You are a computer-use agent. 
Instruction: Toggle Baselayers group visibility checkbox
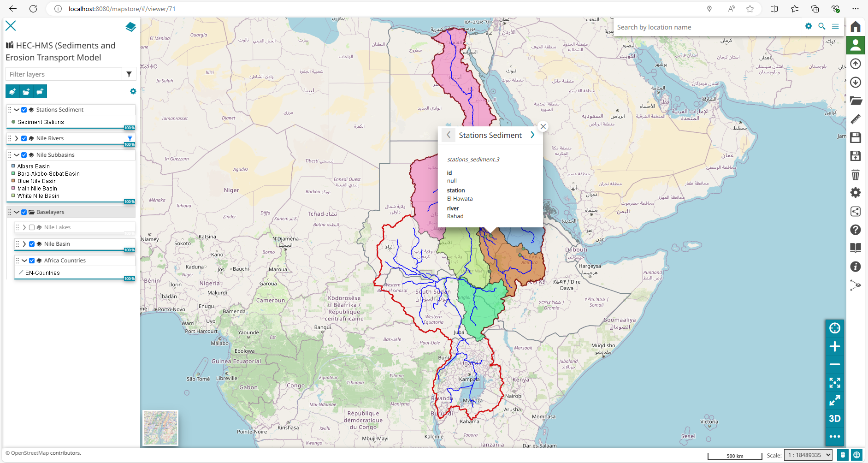tap(24, 212)
